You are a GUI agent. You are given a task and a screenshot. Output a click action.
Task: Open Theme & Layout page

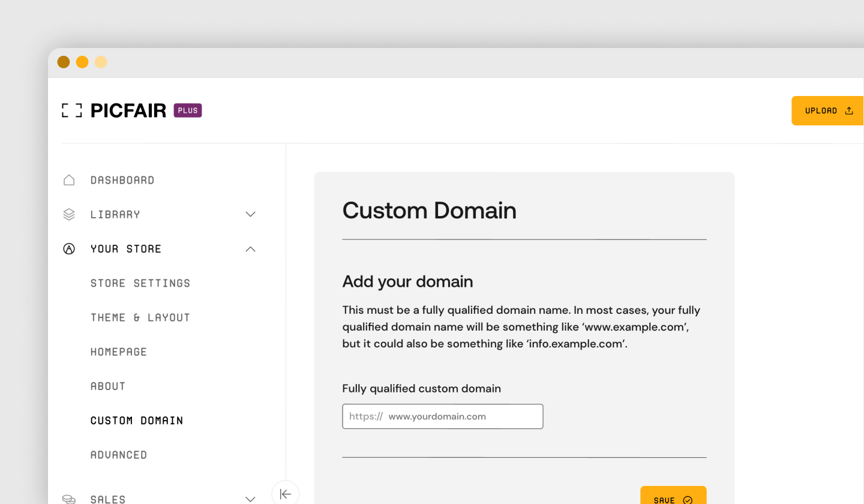click(x=140, y=317)
